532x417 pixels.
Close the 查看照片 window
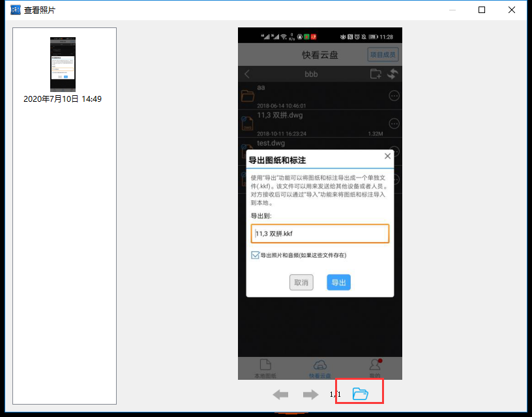click(x=512, y=10)
